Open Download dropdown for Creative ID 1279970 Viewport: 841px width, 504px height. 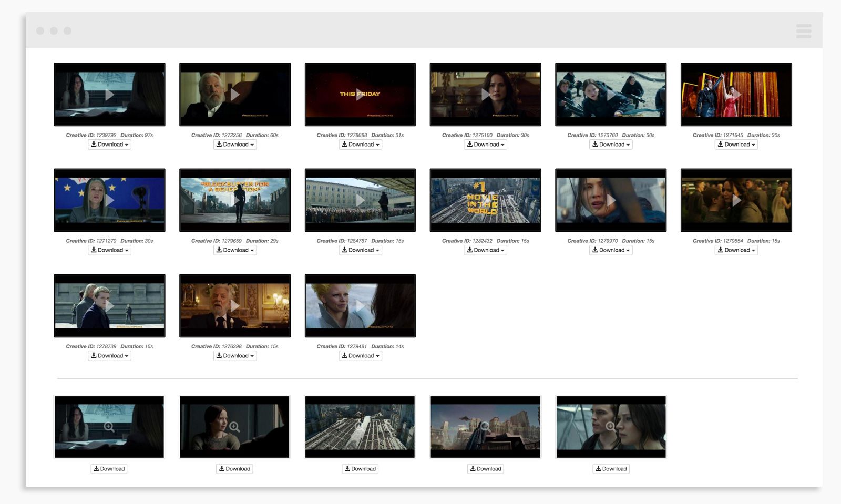611,250
